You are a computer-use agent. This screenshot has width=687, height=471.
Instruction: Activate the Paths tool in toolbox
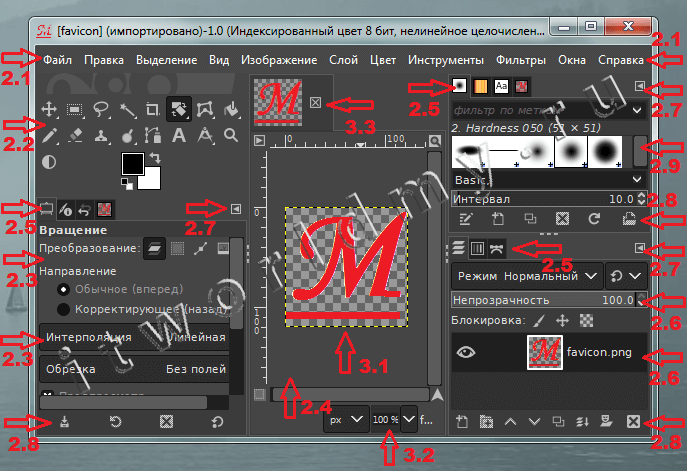pyautogui.click(x=153, y=136)
